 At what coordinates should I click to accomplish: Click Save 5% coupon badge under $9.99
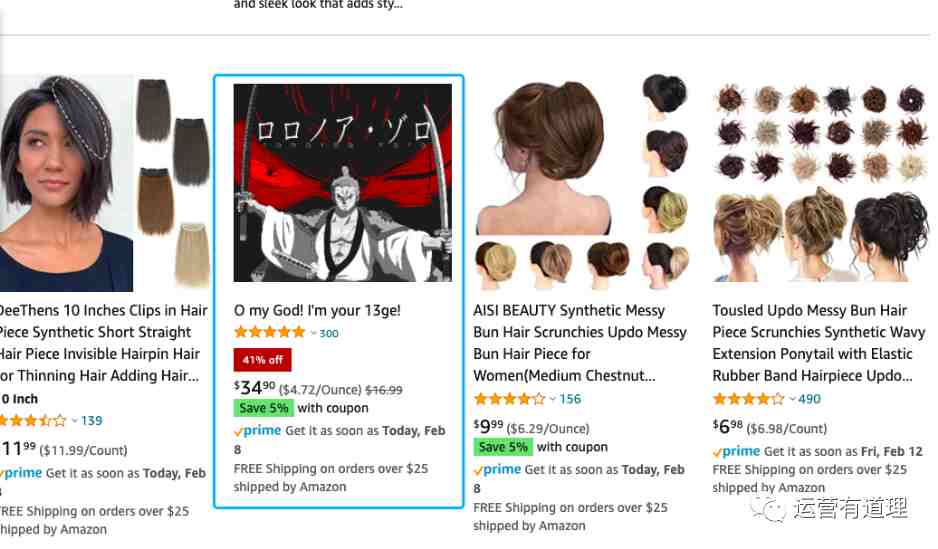(x=503, y=447)
